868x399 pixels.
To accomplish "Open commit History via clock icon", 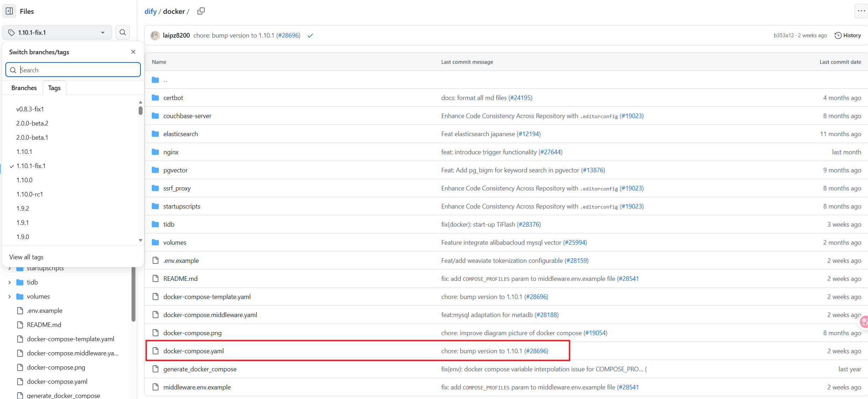I will (x=848, y=35).
